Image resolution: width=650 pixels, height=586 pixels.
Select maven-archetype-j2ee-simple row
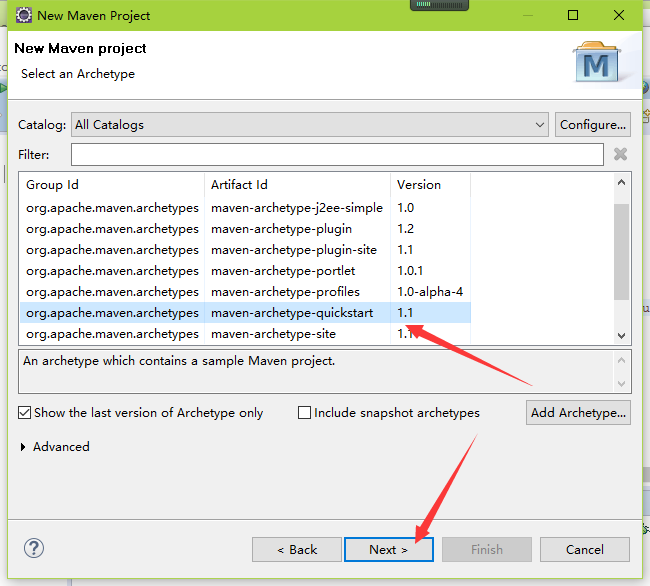(x=245, y=208)
